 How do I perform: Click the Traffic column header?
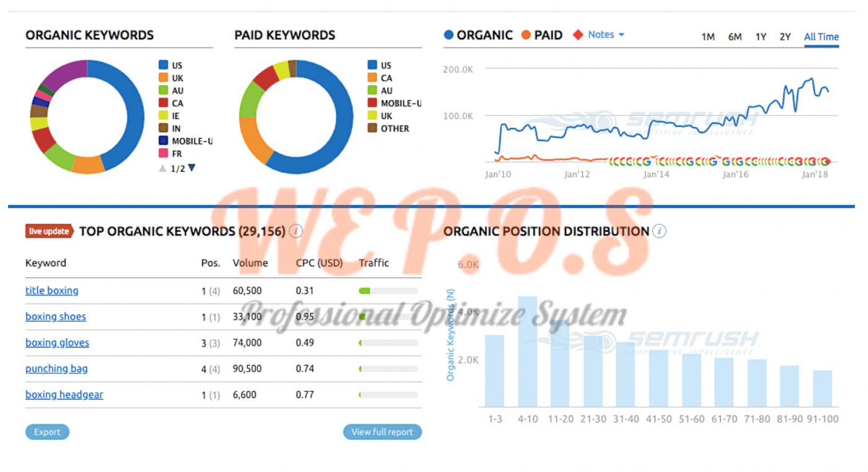(x=374, y=263)
